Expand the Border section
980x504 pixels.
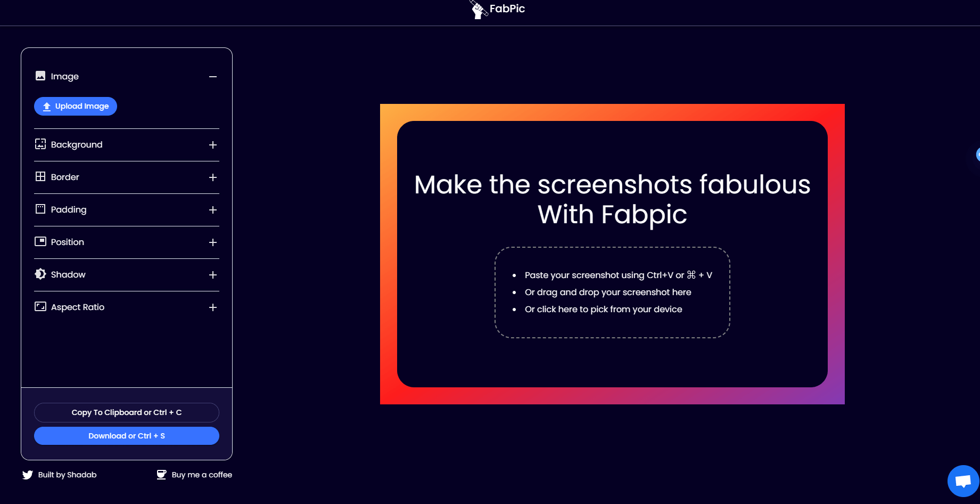click(213, 177)
